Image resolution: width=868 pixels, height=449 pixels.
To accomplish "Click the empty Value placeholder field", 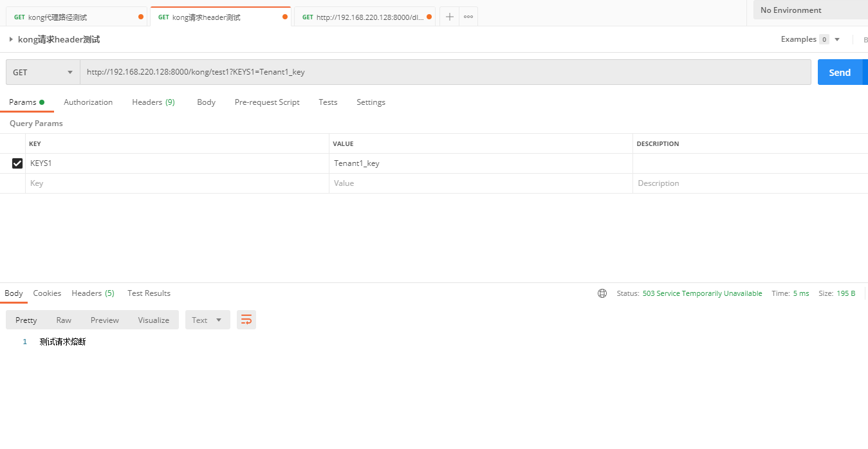I will tap(481, 183).
